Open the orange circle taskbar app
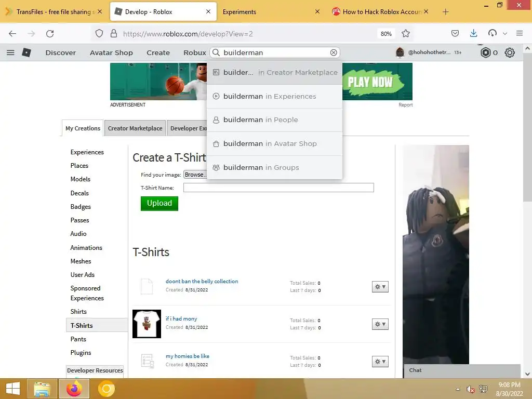 (x=106, y=389)
